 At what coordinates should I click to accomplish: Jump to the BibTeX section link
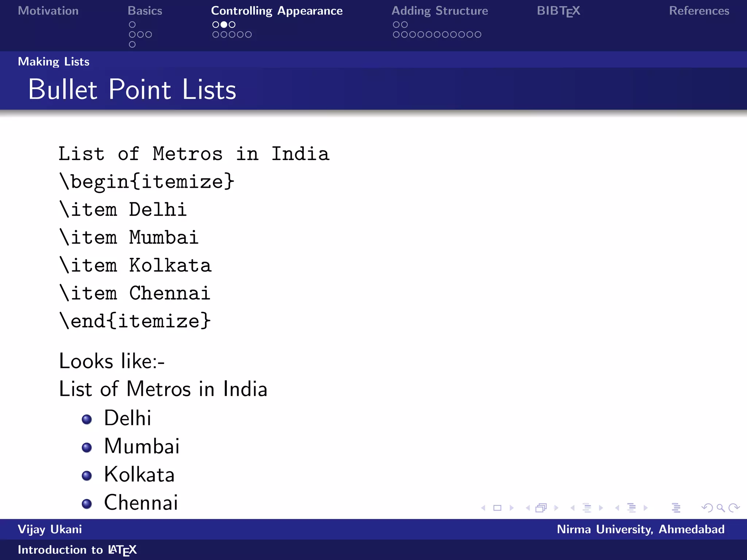point(558,11)
